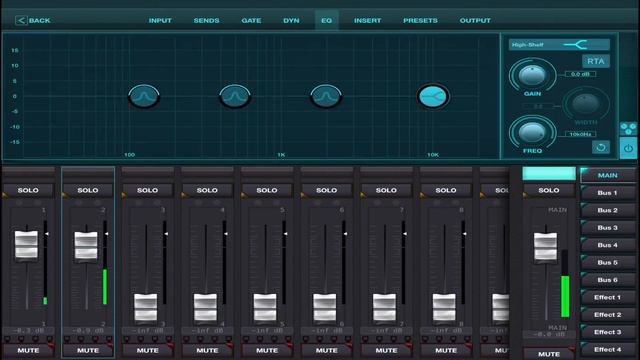Switch to the GATE tab
Screen dimensions: 640x360
251,20
